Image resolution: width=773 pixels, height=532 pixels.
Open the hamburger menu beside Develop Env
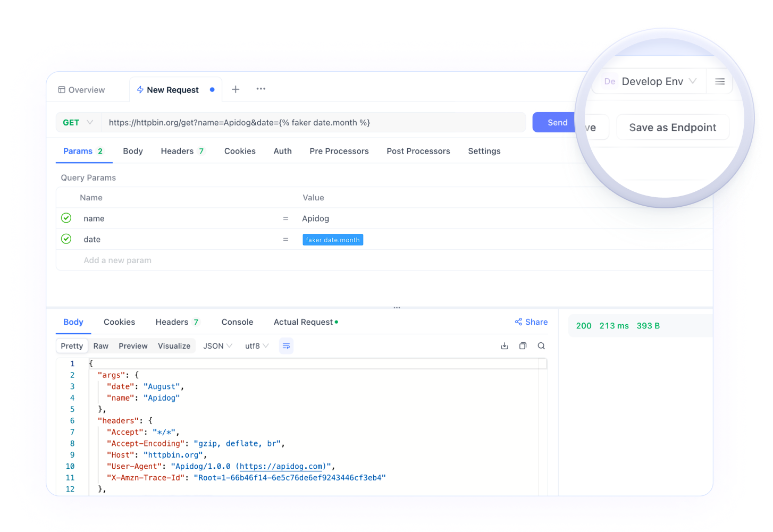click(x=720, y=81)
